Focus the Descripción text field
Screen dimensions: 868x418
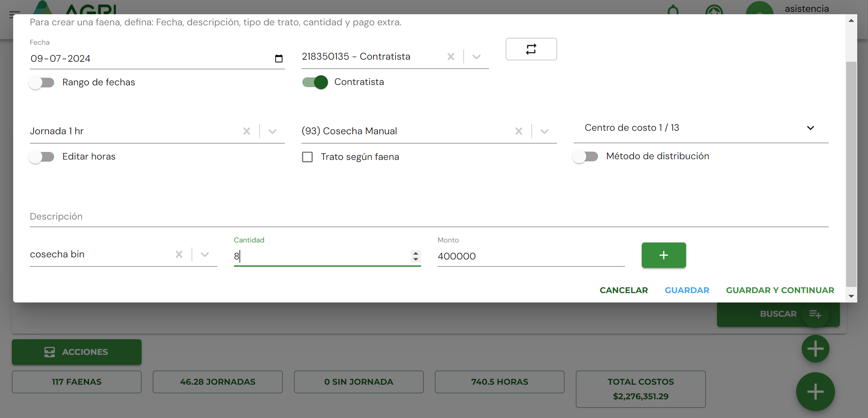click(429, 216)
